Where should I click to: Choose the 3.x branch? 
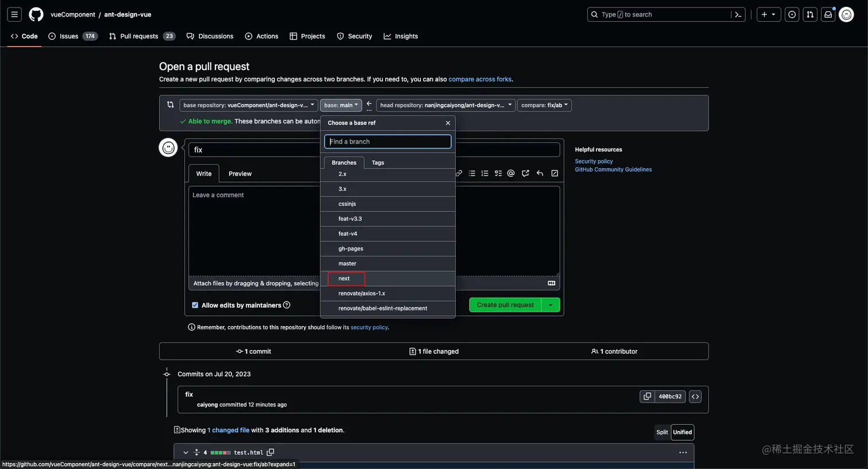pos(387,189)
